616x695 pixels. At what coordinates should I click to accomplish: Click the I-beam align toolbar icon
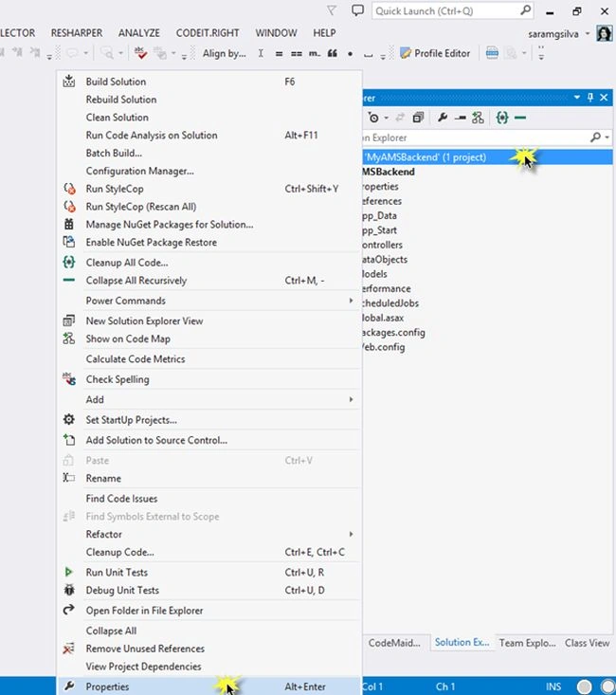coord(261,53)
